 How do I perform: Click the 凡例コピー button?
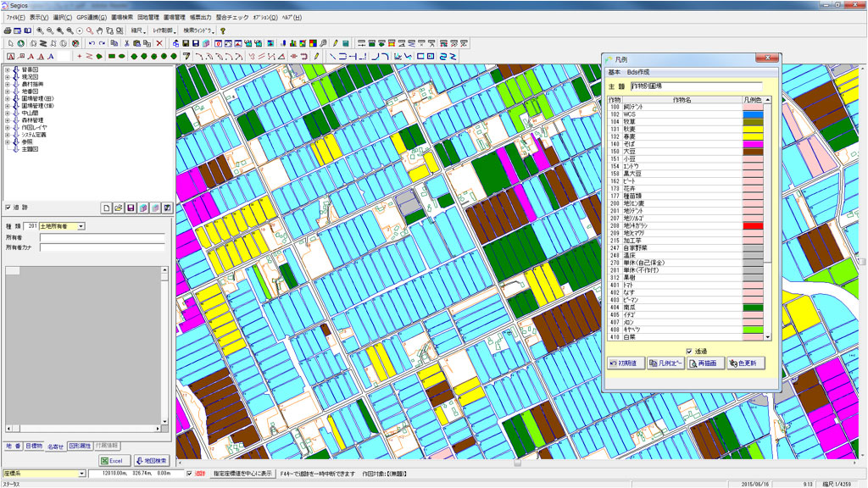[x=666, y=363]
